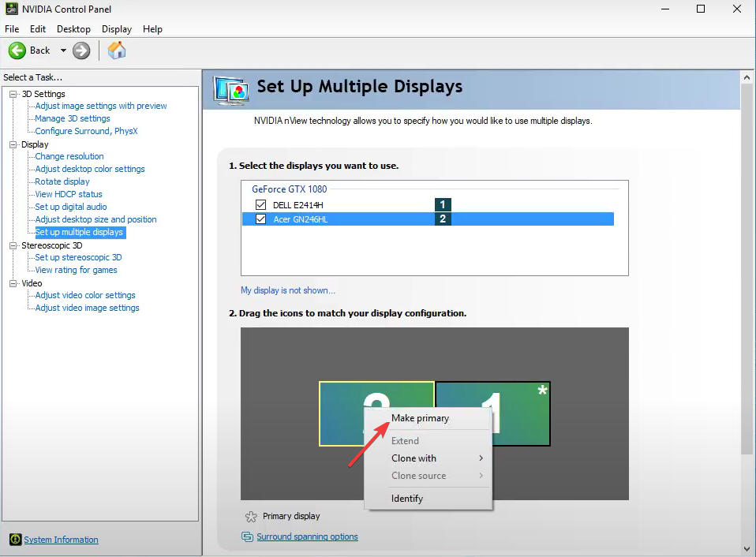Open Adjust desktop color settings
Image resolution: width=756 pixels, height=557 pixels.
pyautogui.click(x=90, y=169)
